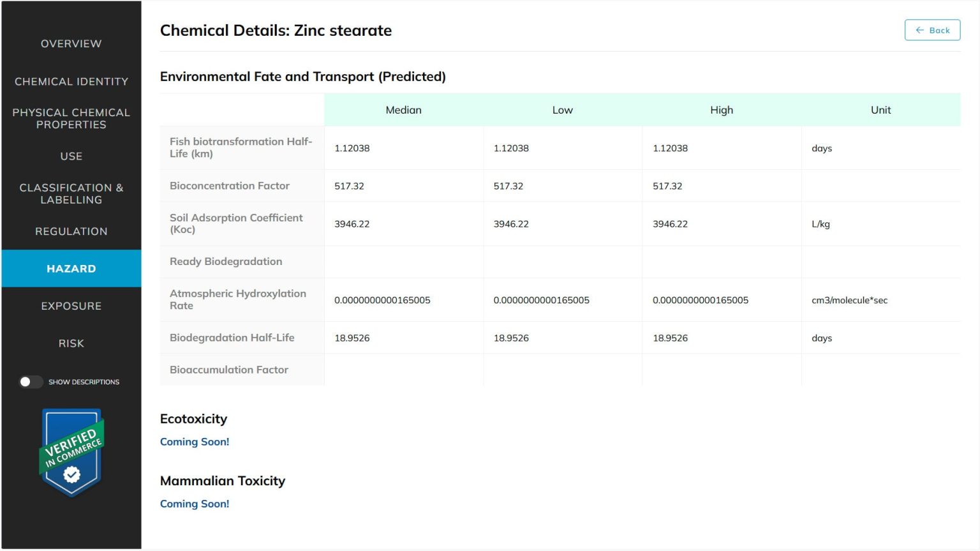Select the Biodegradation Half-Life row label
The width and height of the screenshot is (980, 551).
tap(232, 338)
